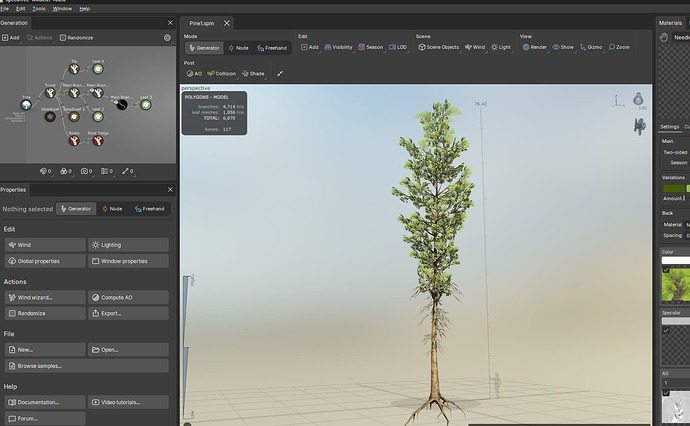Open the Season dropdown
690x426 pixels.
click(371, 47)
